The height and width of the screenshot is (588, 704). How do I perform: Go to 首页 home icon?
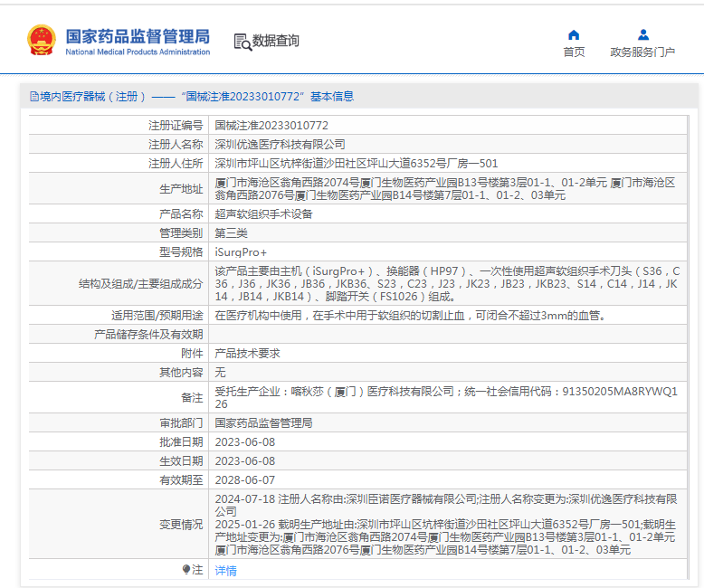pos(574,35)
